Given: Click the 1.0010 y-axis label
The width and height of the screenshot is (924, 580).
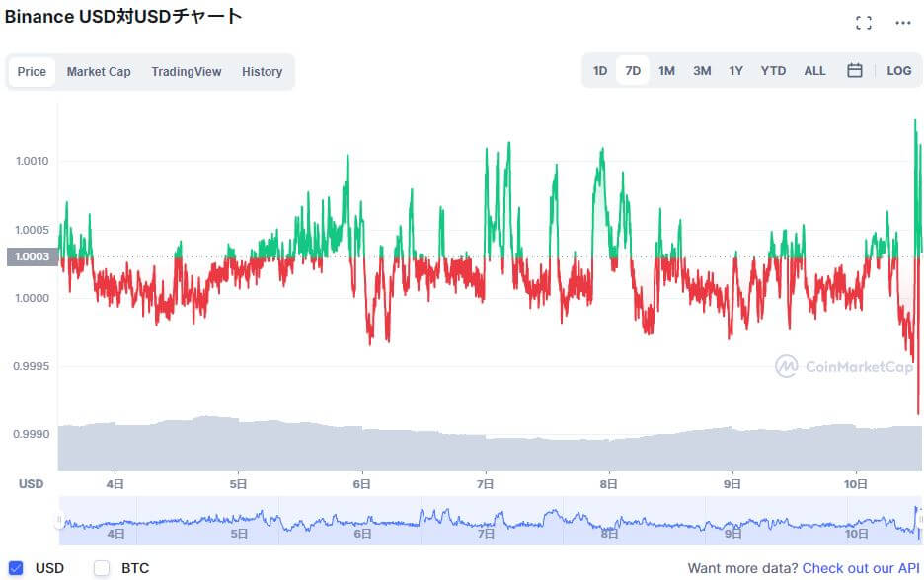Looking at the screenshot, I should 33,162.
